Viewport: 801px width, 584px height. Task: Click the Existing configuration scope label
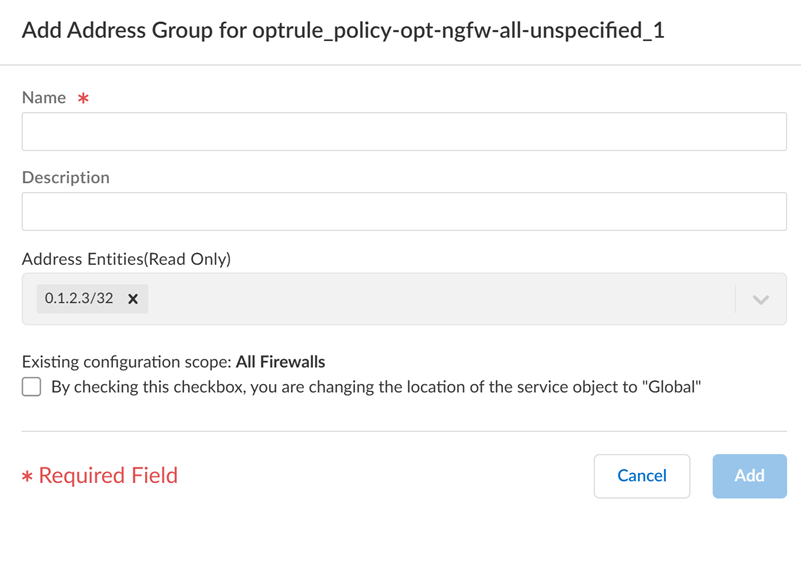pyautogui.click(x=126, y=362)
